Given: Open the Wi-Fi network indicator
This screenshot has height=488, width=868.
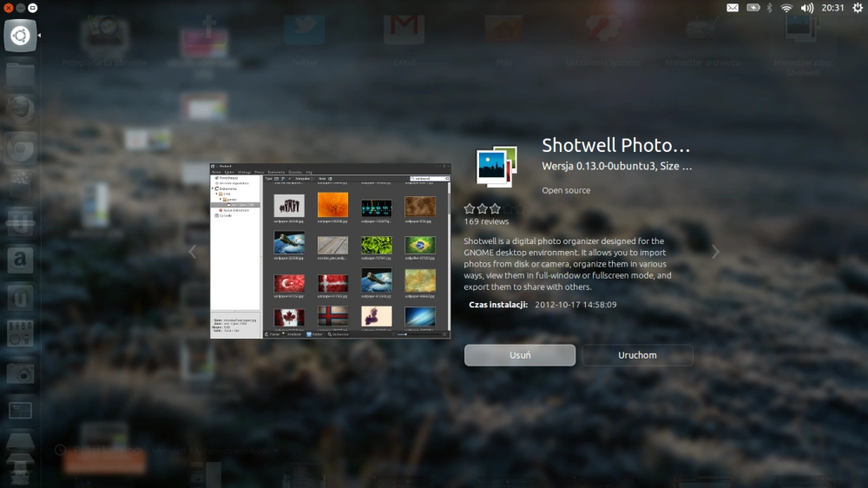Looking at the screenshot, I should (x=786, y=8).
